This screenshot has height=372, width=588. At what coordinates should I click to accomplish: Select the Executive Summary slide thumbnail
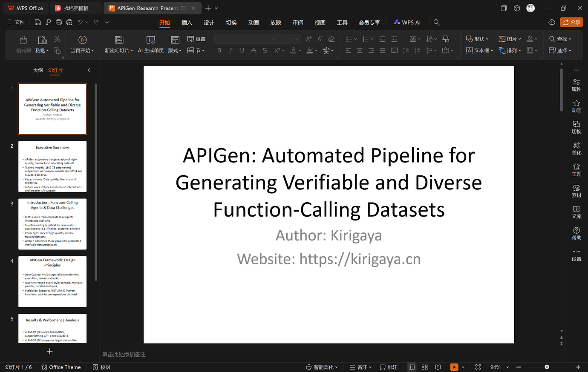click(x=52, y=166)
